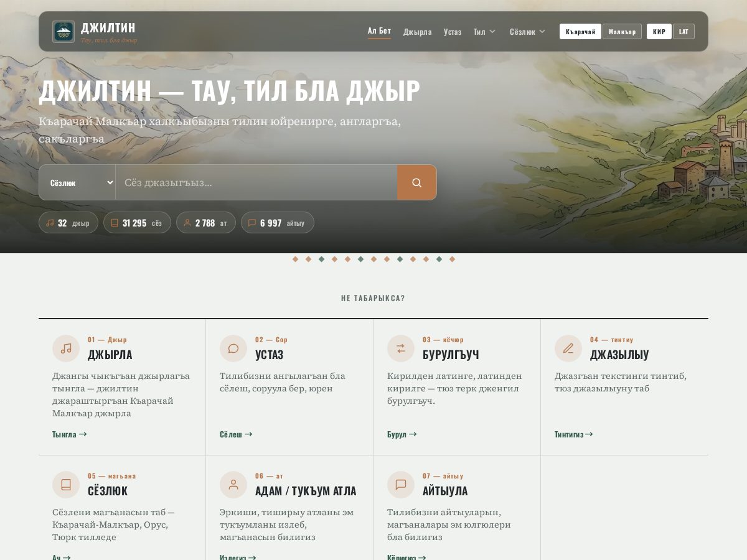Click the message icon on АЙТЫУЛА card
Screen dimensions: 747x560
pyautogui.click(x=401, y=485)
